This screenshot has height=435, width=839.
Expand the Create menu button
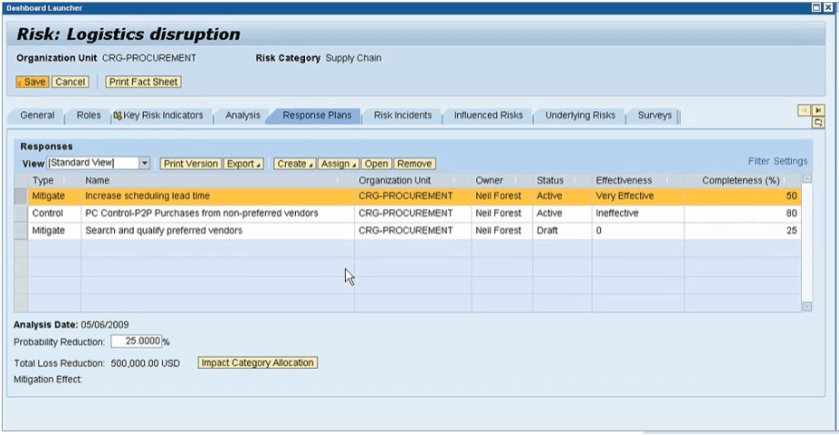click(x=295, y=164)
